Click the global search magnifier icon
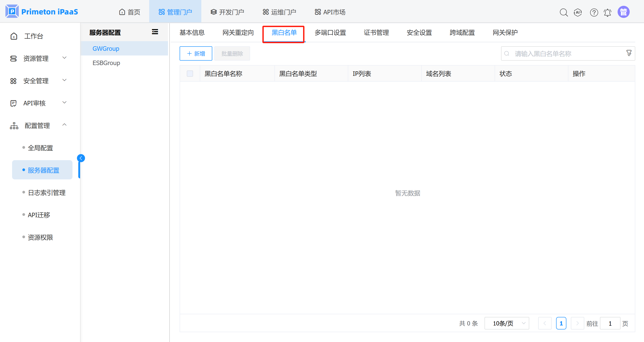The width and height of the screenshot is (644, 342). point(563,12)
